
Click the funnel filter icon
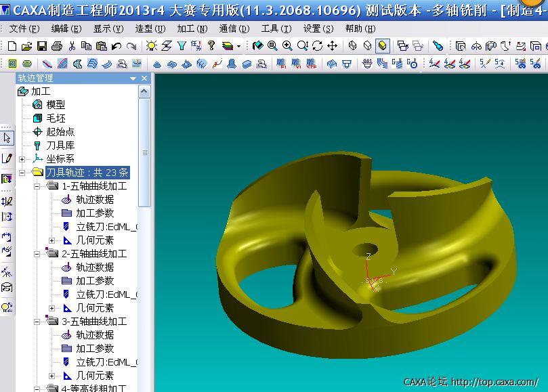(182, 46)
